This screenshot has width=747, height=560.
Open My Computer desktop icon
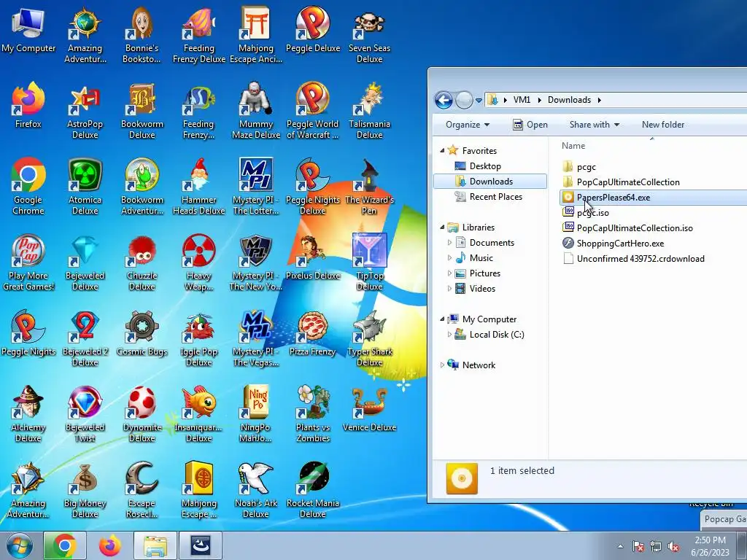[28, 29]
